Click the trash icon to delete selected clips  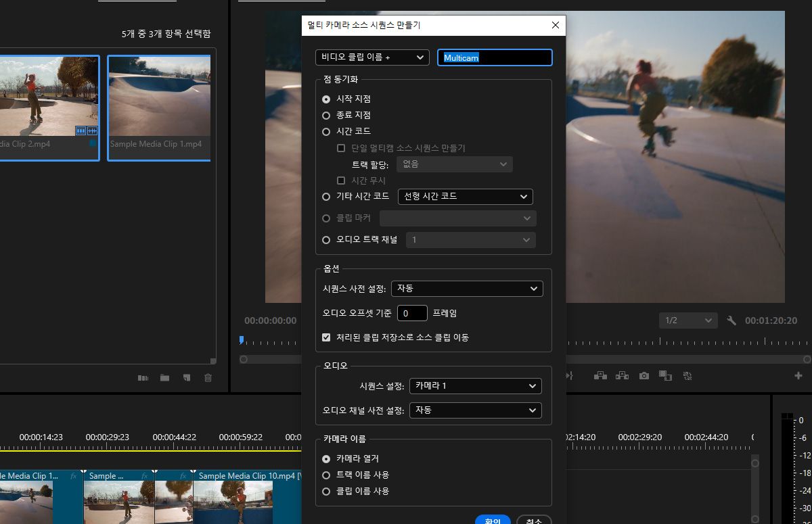[x=208, y=378]
